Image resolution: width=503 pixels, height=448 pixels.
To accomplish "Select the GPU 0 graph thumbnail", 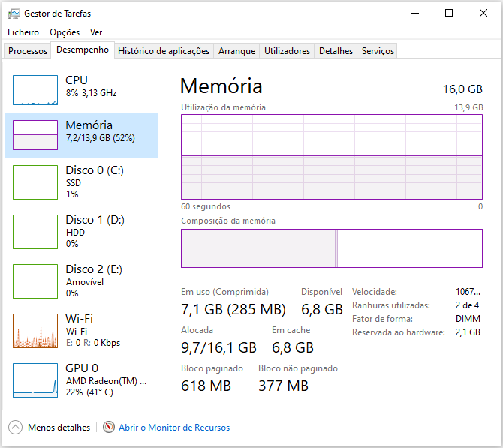I will (x=35, y=380).
